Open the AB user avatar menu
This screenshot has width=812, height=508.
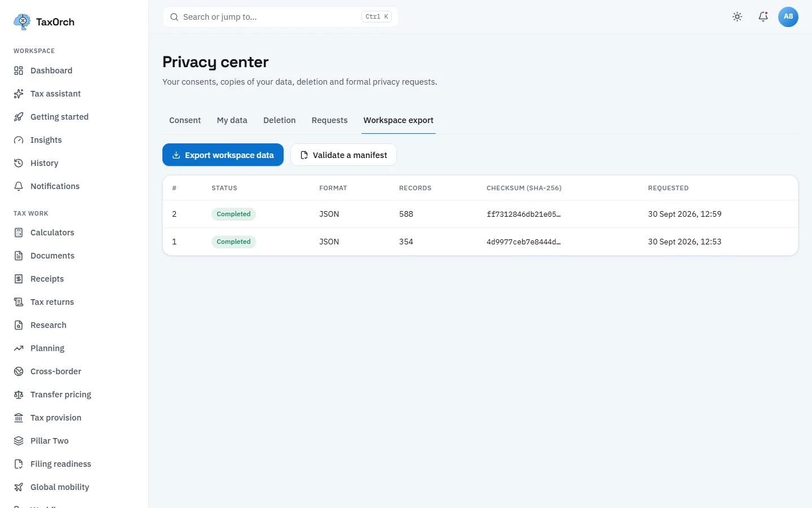coord(788,17)
